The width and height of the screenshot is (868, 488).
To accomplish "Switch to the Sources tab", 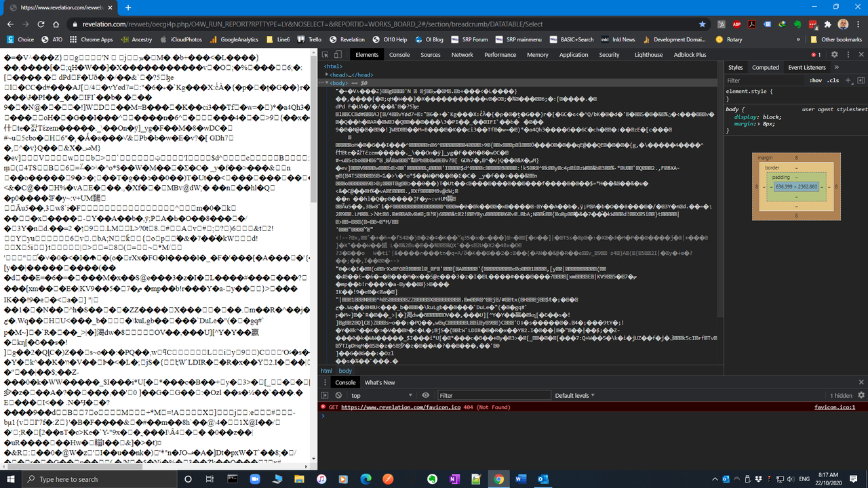I will (x=431, y=55).
